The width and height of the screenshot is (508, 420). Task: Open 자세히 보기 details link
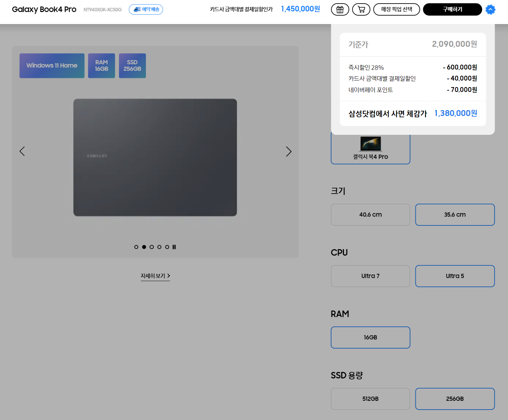click(x=155, y=276)
